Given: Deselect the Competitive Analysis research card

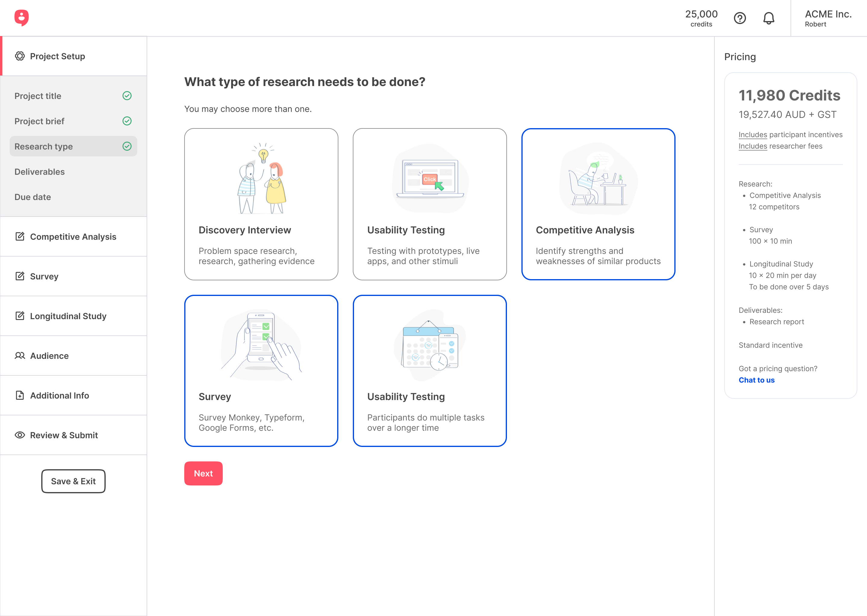Looking at the screenshot, I should tap(598, 204).
